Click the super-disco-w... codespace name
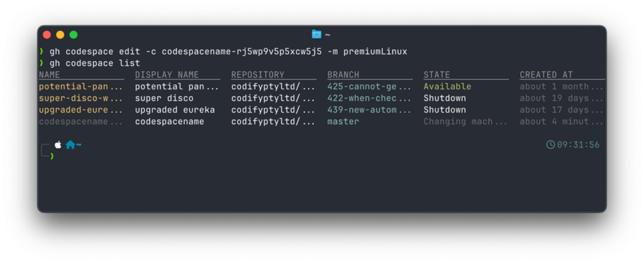The image size is (644, 262). pos(81,99)
